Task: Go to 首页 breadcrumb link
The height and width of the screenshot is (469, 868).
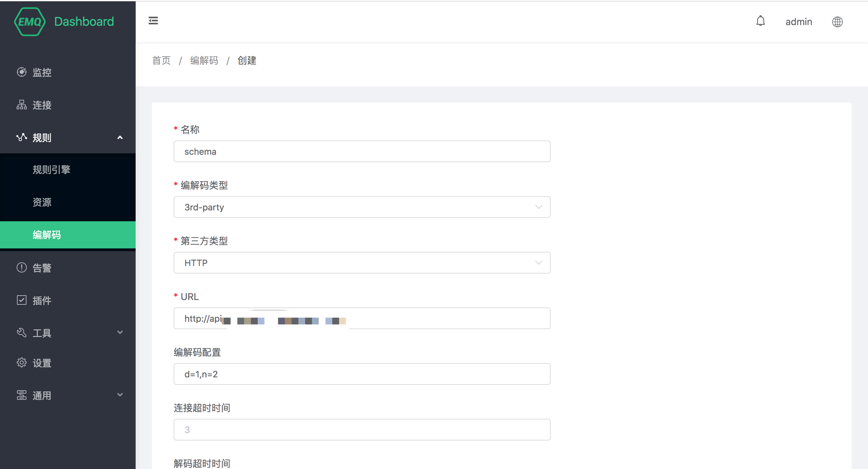Action: (x=161, y=60)
